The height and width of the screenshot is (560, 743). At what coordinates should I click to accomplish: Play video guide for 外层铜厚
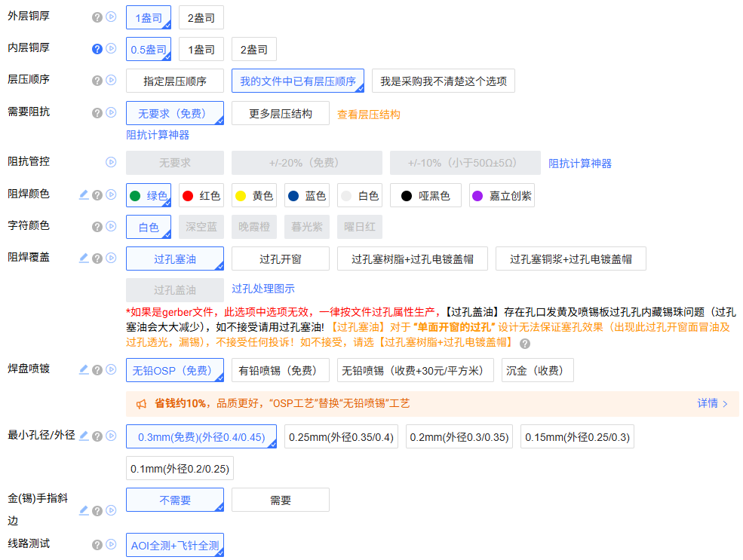point(111,17)
